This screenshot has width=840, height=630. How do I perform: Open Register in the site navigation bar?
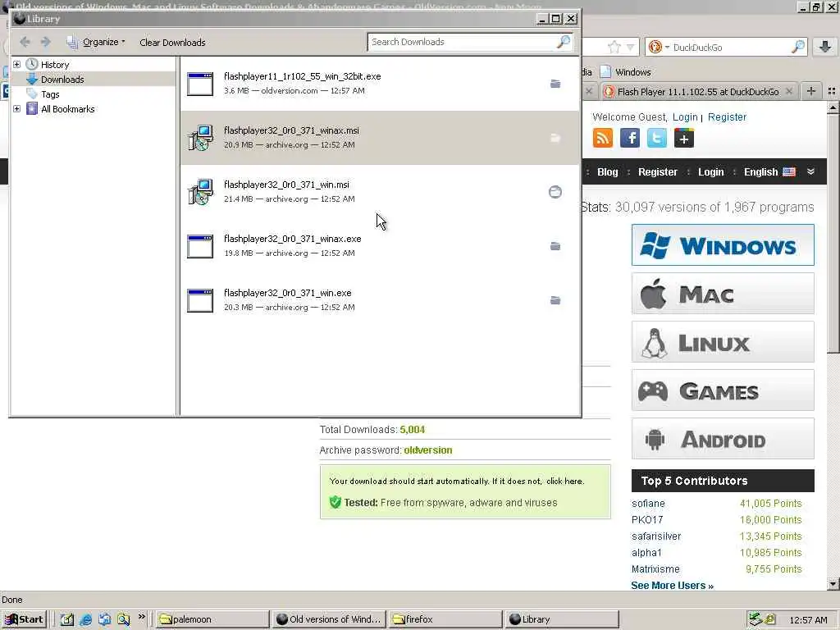tap(658, 172)
